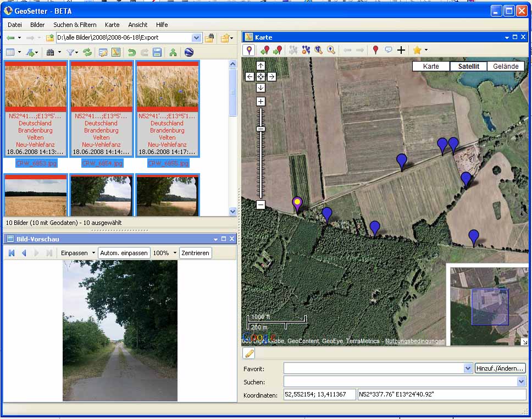This screenshot has height=419, width=532.
Task: Open the Bilder menu
Action: click(x=37, y=25)
